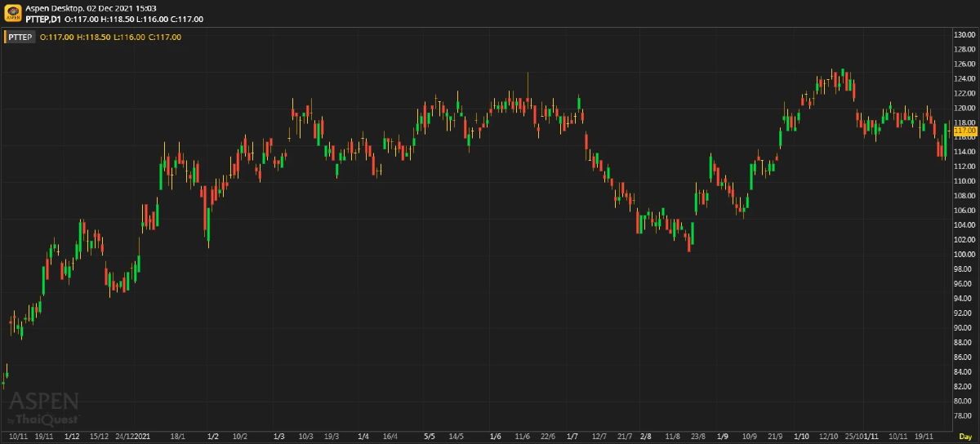
Task: Click the 114.00 price axis label
Action: point(965,152)
